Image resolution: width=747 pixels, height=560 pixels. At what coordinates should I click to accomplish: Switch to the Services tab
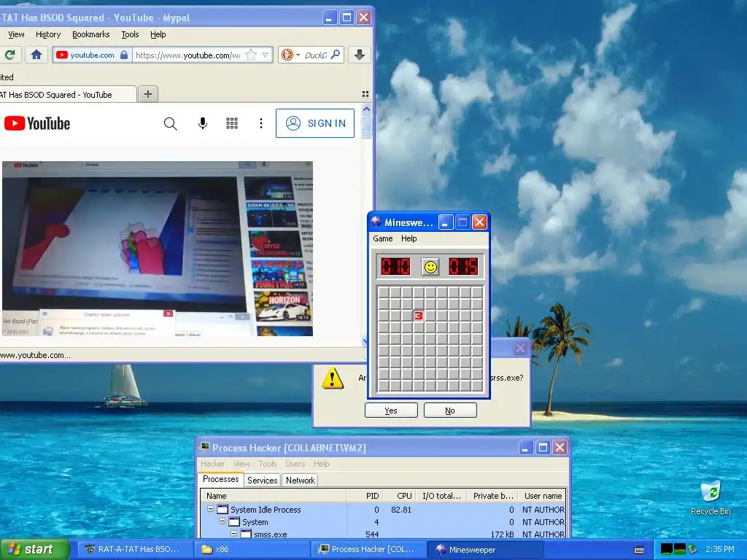pos(262,481)
